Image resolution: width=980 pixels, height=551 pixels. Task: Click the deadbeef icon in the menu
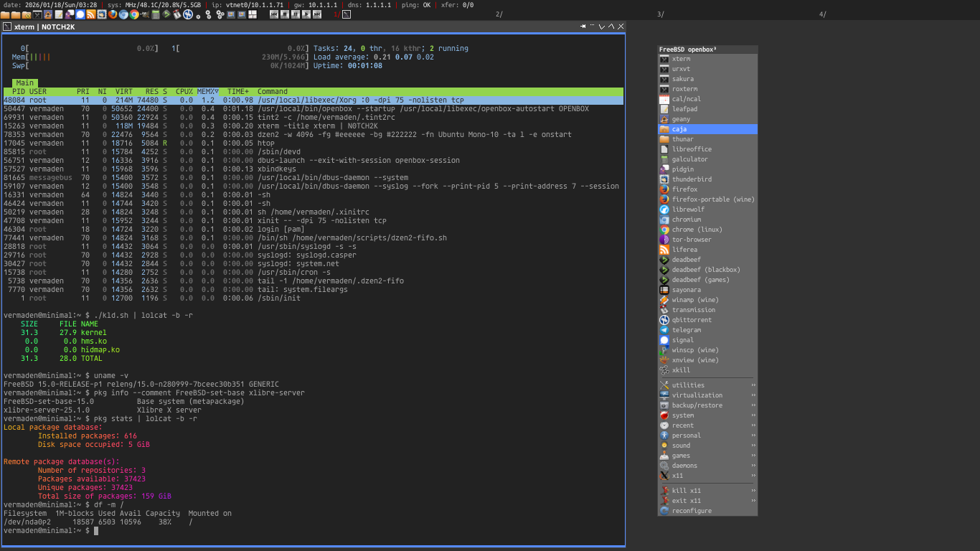pyautogui.click(x=663, y=260)
